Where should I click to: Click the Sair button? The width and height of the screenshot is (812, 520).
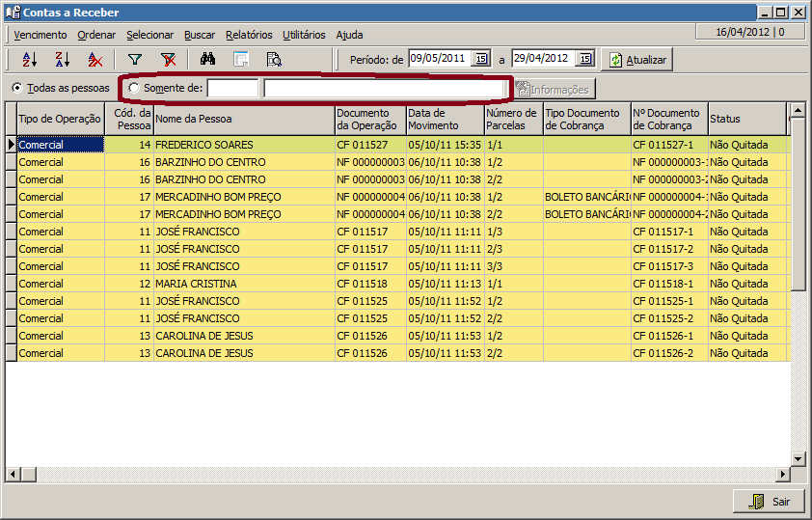pyautogui.click(x=769, y=502)
